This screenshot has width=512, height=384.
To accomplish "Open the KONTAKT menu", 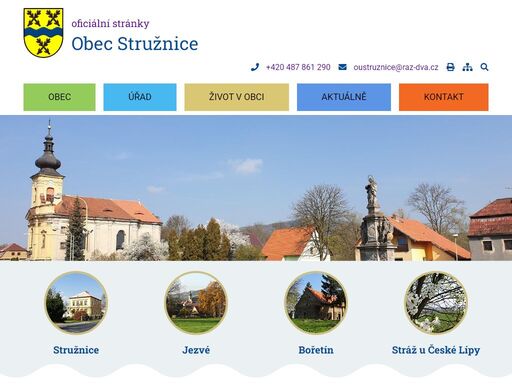I will 444,97.
